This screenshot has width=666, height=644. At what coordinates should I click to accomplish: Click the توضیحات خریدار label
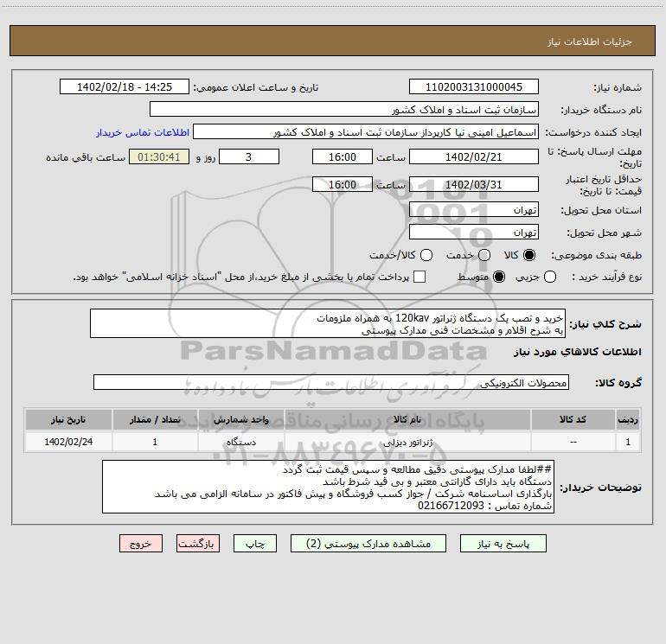pyautogui.click(x=600, y=488)
